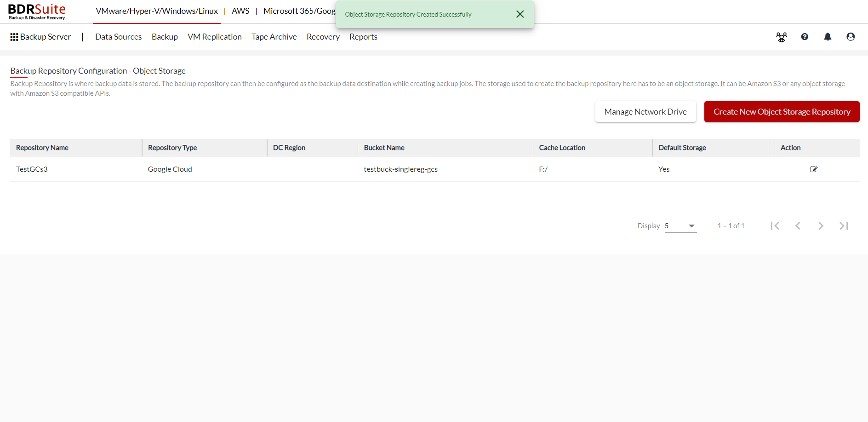Switch to the Microsoft 365/Google tab

(x=299, y=11)
